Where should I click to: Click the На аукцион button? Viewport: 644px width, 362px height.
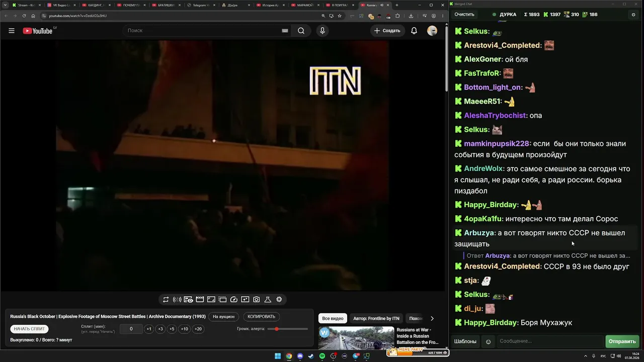(x=223, y=317)
